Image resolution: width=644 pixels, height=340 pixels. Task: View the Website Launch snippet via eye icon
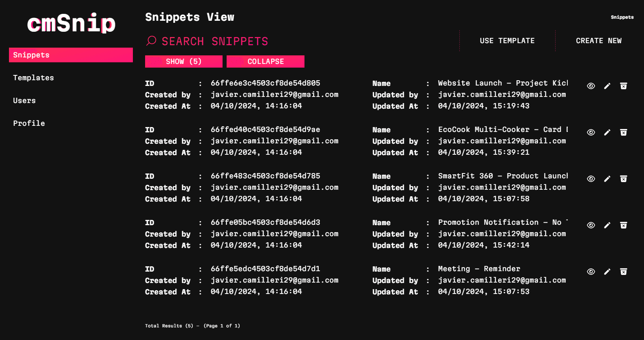pos(591,86)
